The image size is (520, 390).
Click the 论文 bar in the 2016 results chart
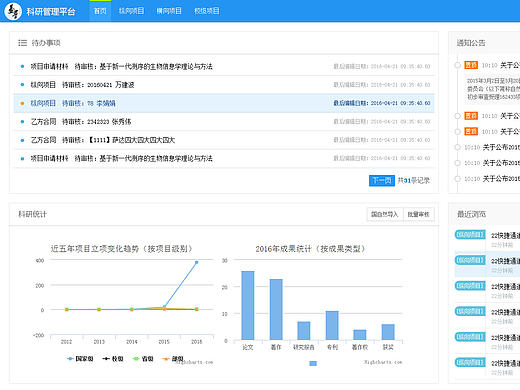(x=248, y=305)
